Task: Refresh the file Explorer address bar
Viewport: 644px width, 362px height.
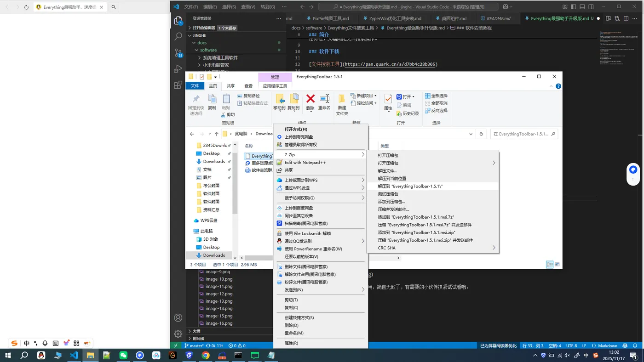Action: coord(481,134)
